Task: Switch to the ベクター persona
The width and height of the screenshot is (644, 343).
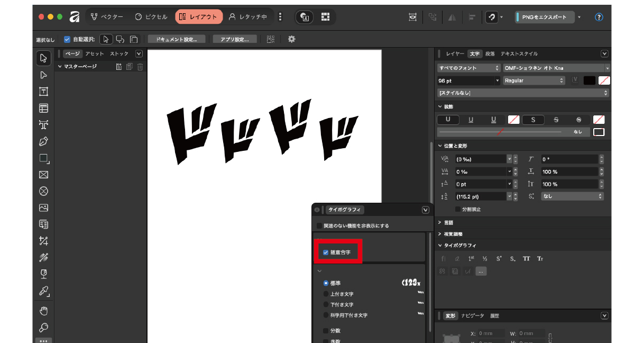Action: [107, 17]
